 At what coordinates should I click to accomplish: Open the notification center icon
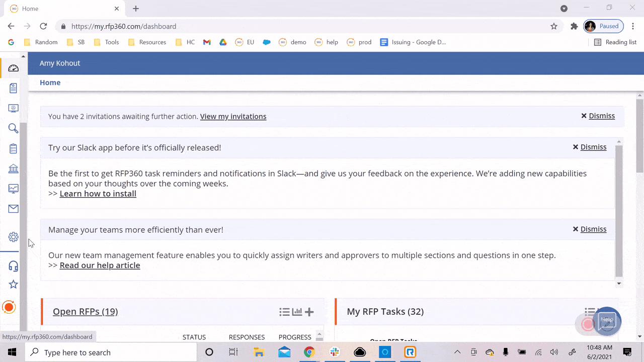coord(627,352)
